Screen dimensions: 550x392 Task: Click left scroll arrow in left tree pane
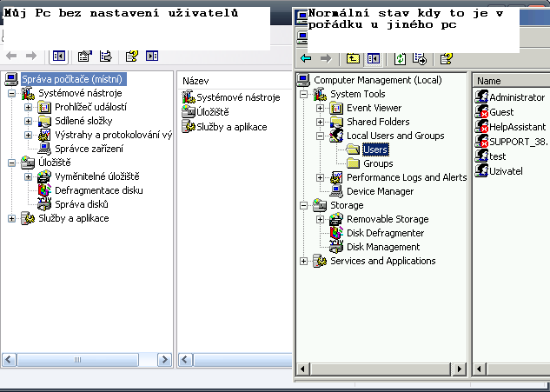9,360
